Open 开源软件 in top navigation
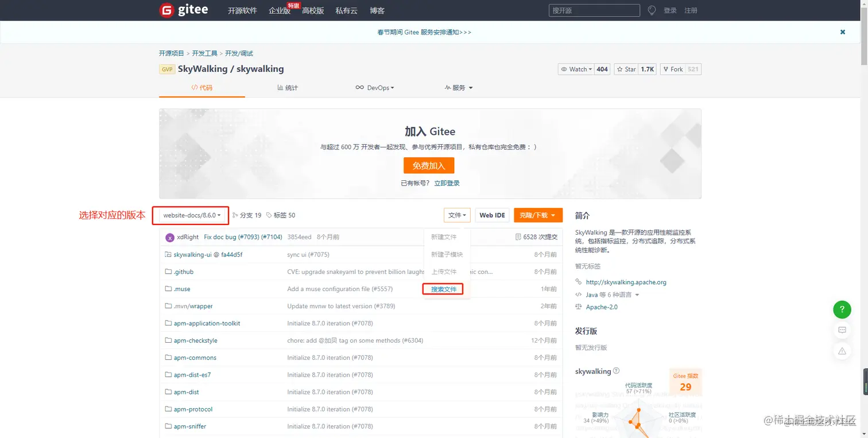Screen dimensions: 868x438 pyautogui.click(x=242, y=10)
